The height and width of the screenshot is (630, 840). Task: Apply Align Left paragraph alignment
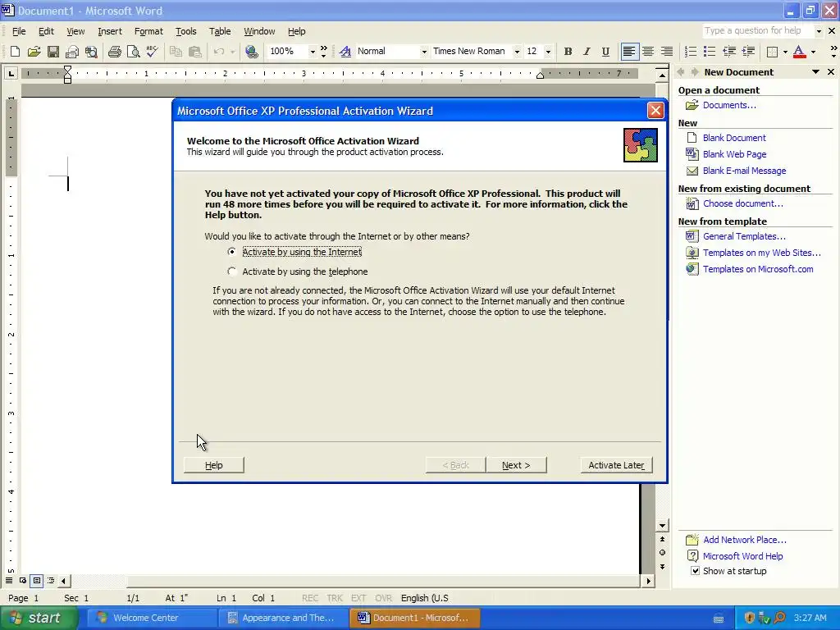point(629,52)
